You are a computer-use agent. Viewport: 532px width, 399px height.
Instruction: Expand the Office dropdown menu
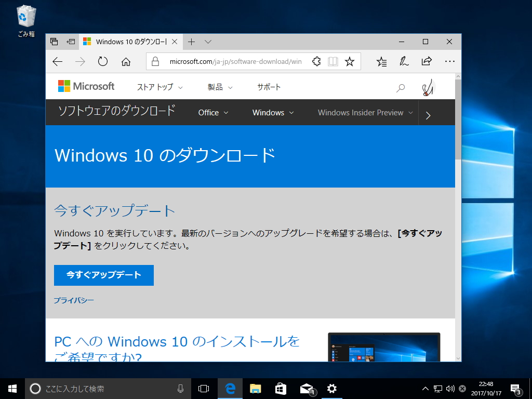pyautogui.click(x=212, y=112)
